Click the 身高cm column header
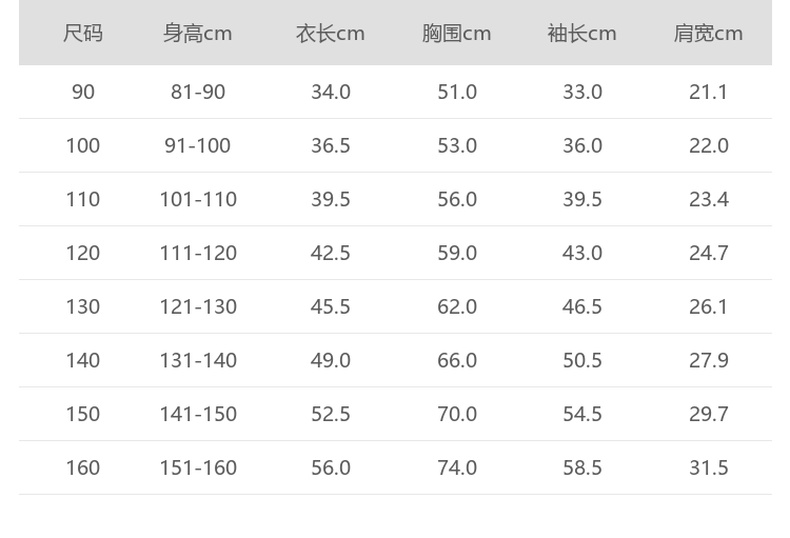Viewport: 790px width, 538px height. (198, 33)
